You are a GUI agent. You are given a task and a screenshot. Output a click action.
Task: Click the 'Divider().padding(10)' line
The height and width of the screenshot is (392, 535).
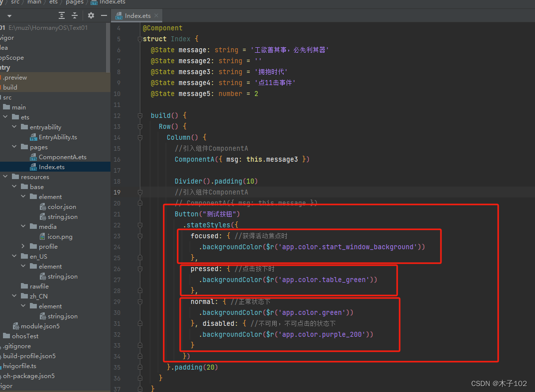pos(216,181)
